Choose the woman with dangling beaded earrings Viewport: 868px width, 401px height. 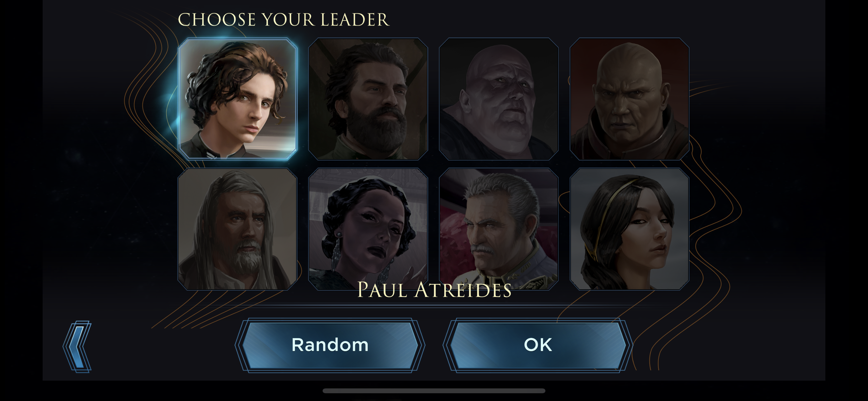(x=368, y=229)
